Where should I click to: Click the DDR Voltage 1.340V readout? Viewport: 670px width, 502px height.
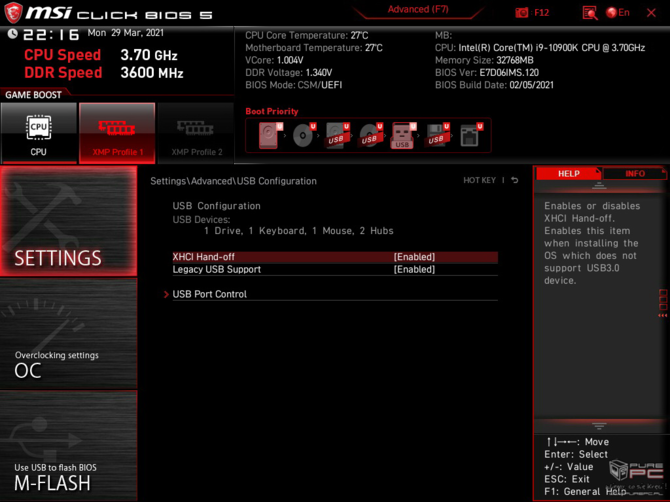[x=288, y=73]
